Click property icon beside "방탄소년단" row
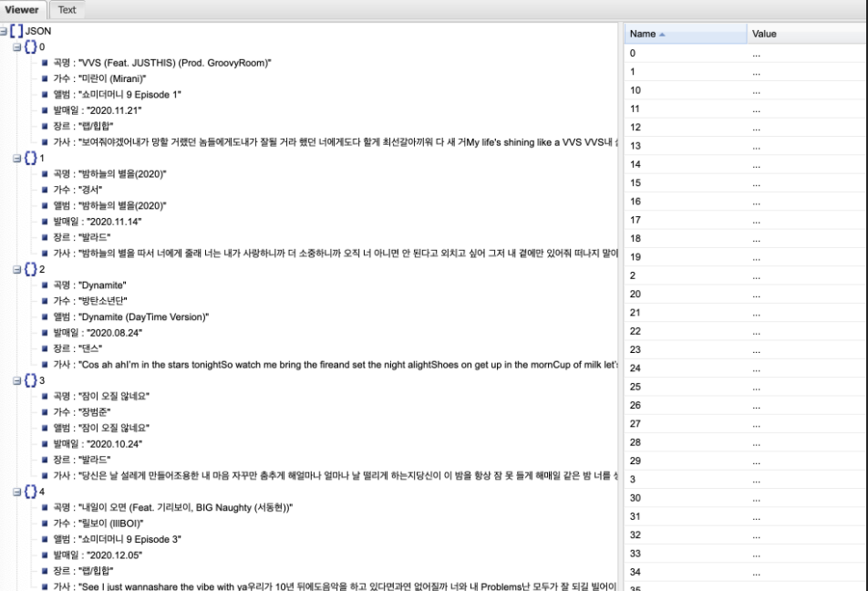Viewport: 868px width, 591px height. 45,301
